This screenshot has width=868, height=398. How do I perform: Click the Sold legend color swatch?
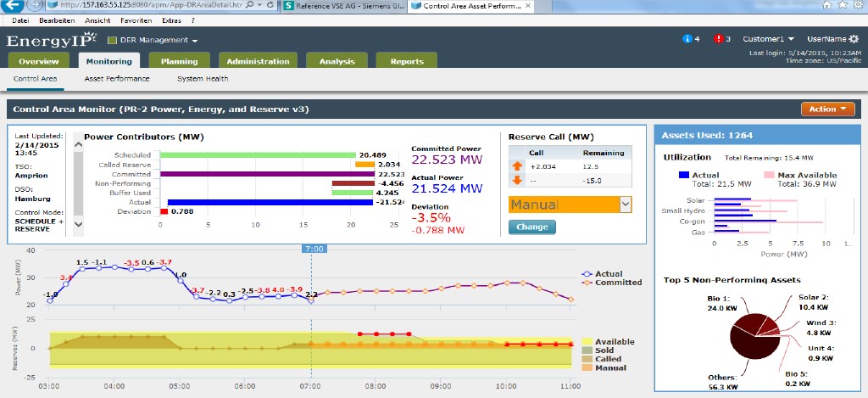coord(587,350)
